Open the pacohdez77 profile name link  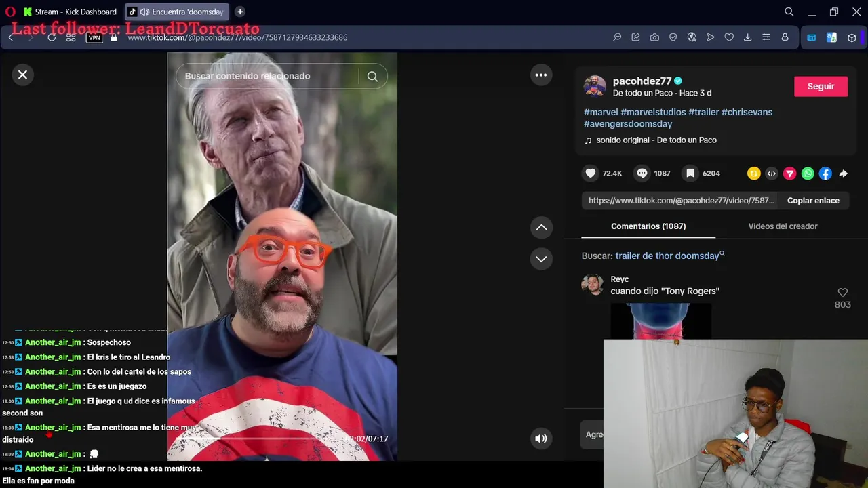[642, 81]
